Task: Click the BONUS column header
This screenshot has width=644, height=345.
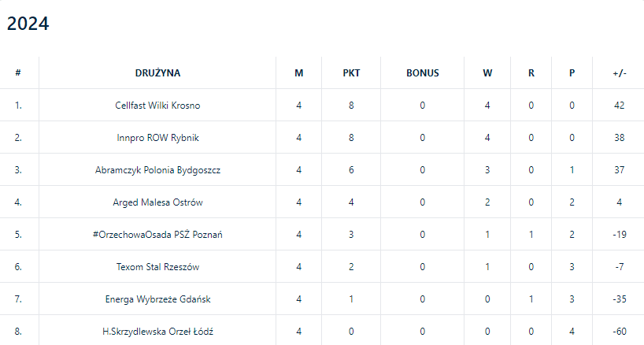Action: (x=422, y=73)
